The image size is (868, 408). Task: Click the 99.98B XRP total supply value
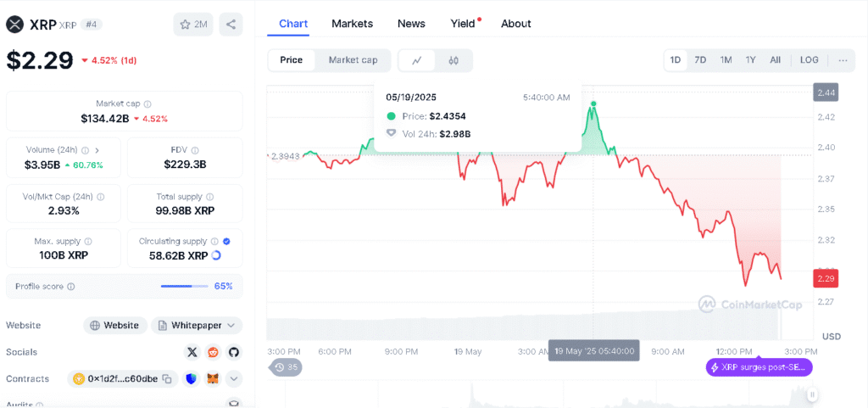point(185,211)
